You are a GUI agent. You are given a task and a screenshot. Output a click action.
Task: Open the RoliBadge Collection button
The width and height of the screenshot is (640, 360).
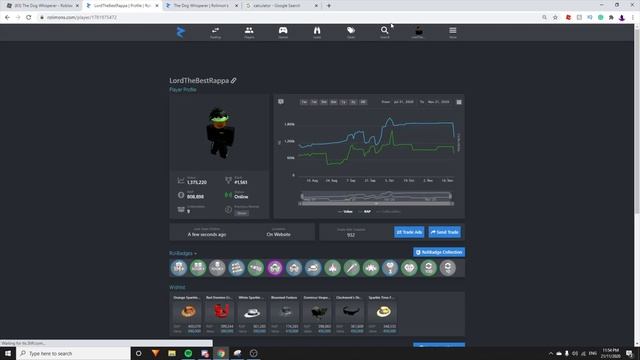pos(439,252)
